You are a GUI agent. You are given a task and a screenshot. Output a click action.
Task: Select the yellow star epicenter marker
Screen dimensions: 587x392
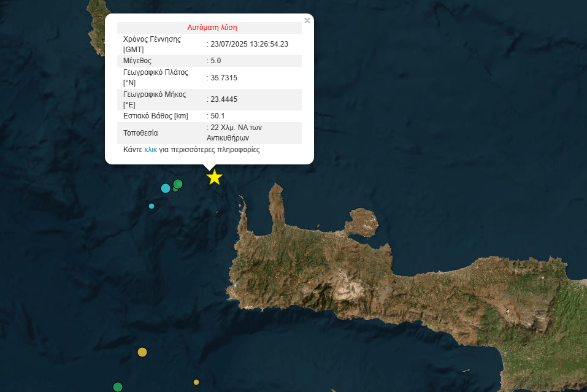(x=215, y=177)
